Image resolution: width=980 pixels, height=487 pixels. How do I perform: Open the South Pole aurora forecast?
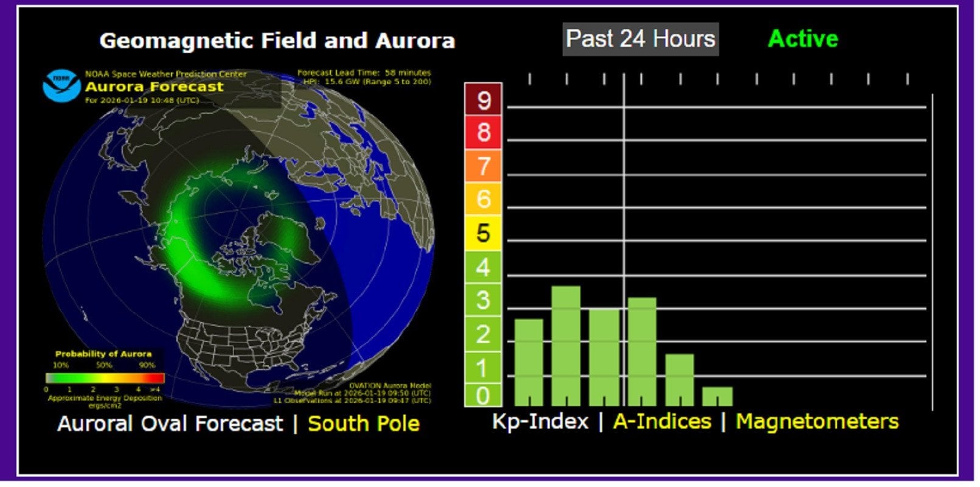click(x=363, y=424)
